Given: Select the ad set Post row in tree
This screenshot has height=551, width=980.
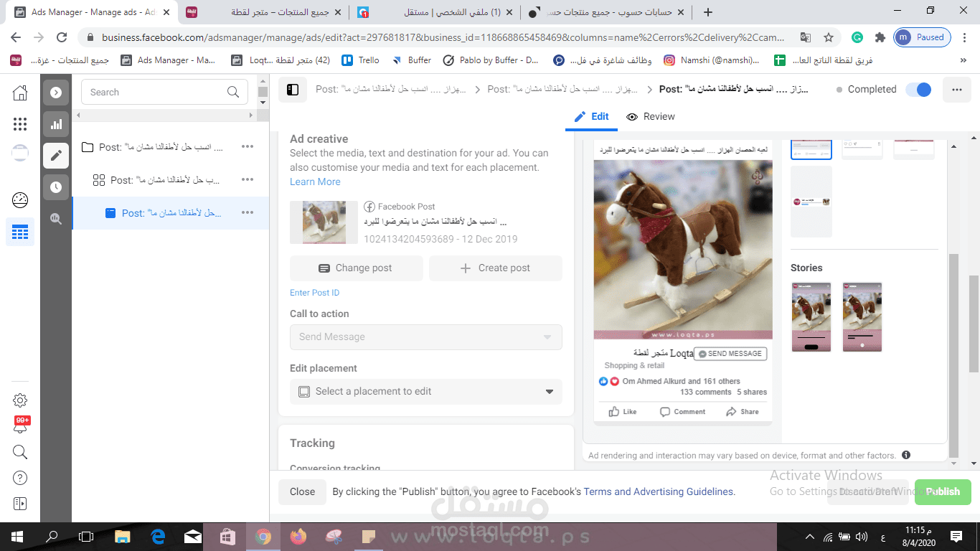Looking at the screenshot, I should (x=171, y=180).
